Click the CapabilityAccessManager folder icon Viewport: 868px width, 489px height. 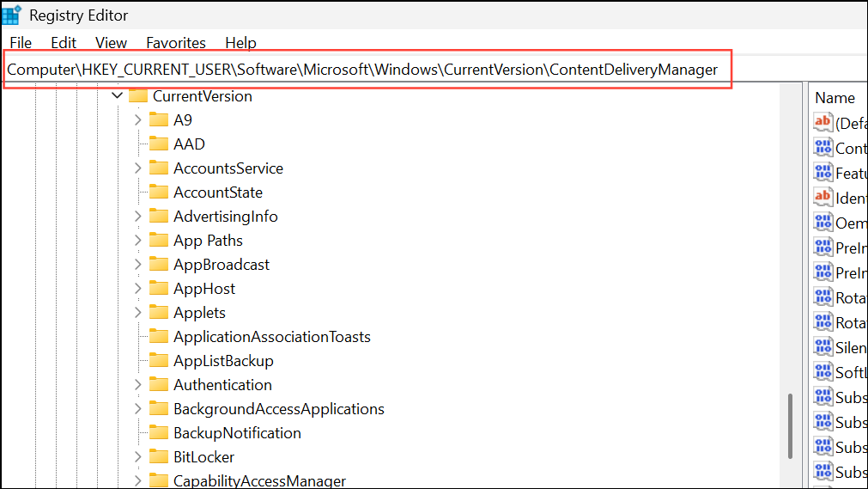[x=159, y=480]
